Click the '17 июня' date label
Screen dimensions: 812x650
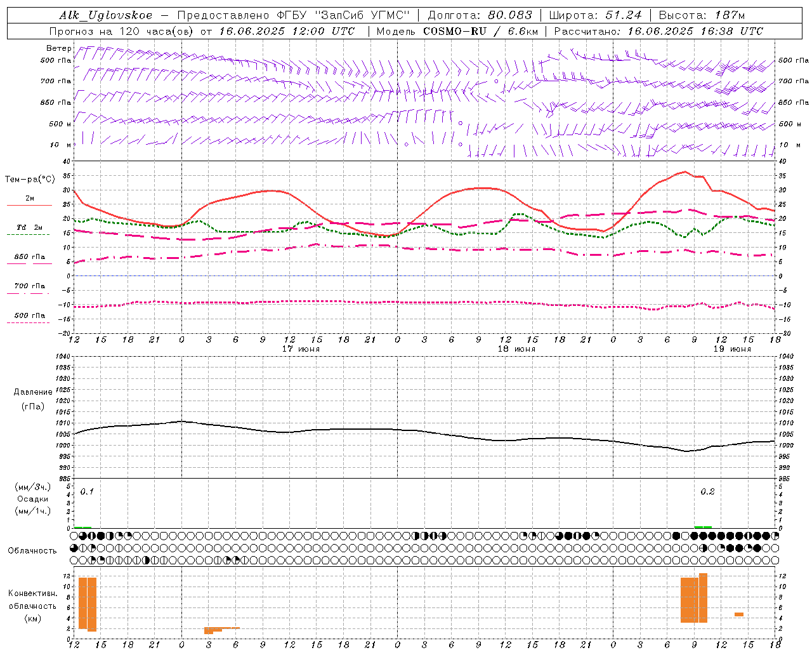pos(301,349)
